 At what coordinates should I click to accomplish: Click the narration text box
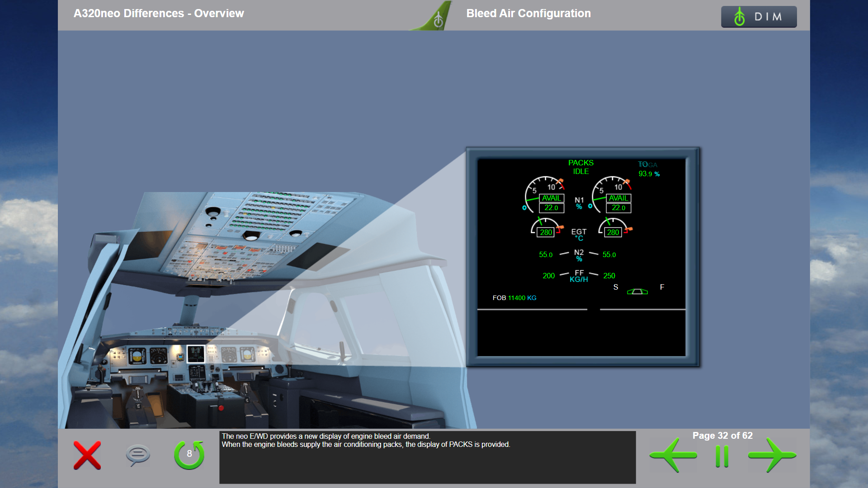coord(427,457)
